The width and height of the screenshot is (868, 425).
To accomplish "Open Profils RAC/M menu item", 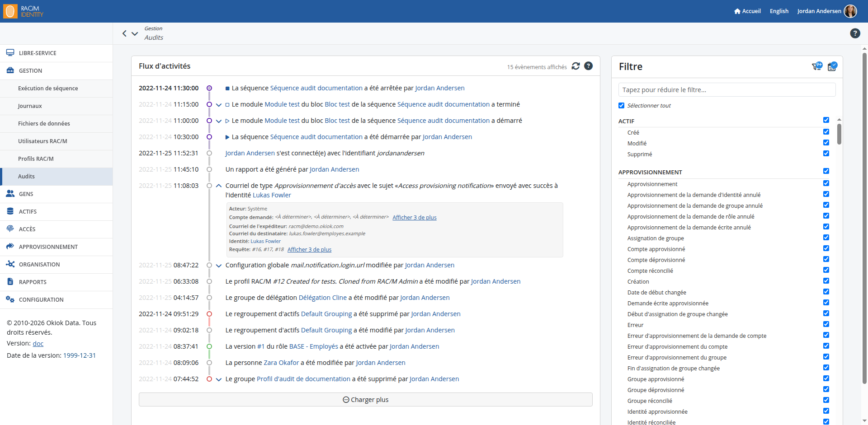I will coord(57,159).
